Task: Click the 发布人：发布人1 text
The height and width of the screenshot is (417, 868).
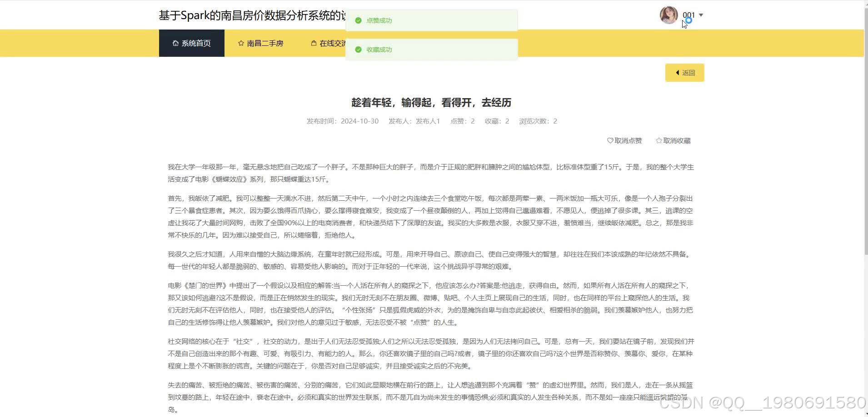Action: 414,121
